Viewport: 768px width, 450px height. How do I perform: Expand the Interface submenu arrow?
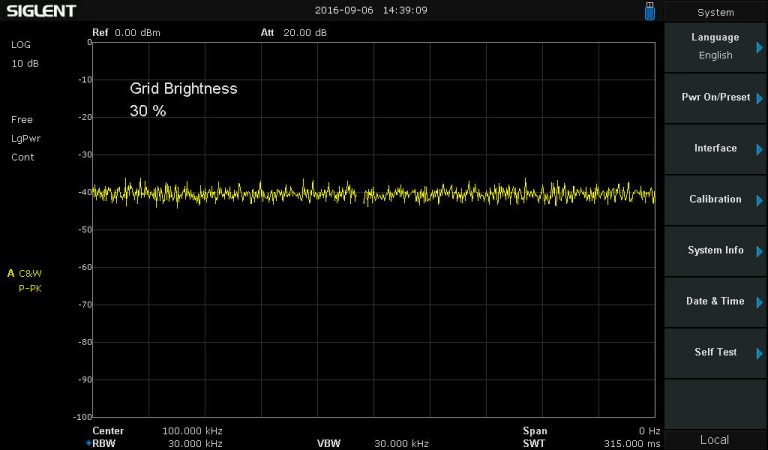click(760, 149)
